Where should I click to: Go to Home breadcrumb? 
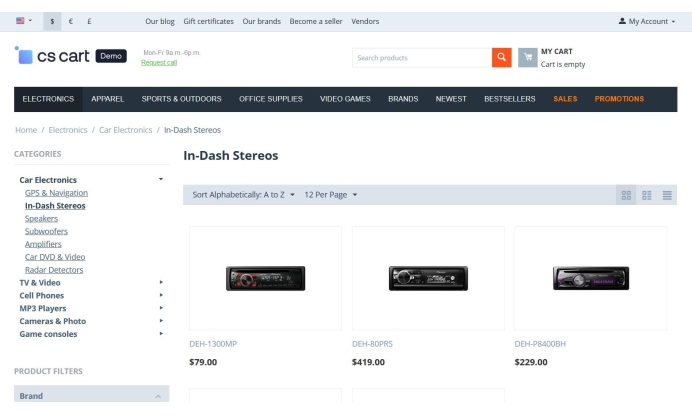[x=26, y=130]
